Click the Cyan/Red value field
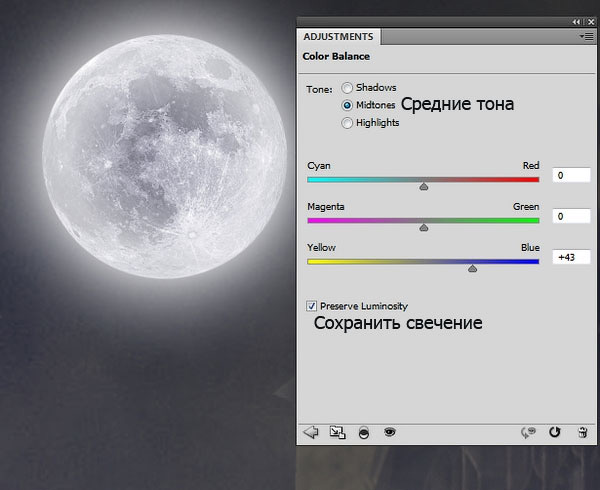Screen dimensions: 600x490 pos(571,175)
